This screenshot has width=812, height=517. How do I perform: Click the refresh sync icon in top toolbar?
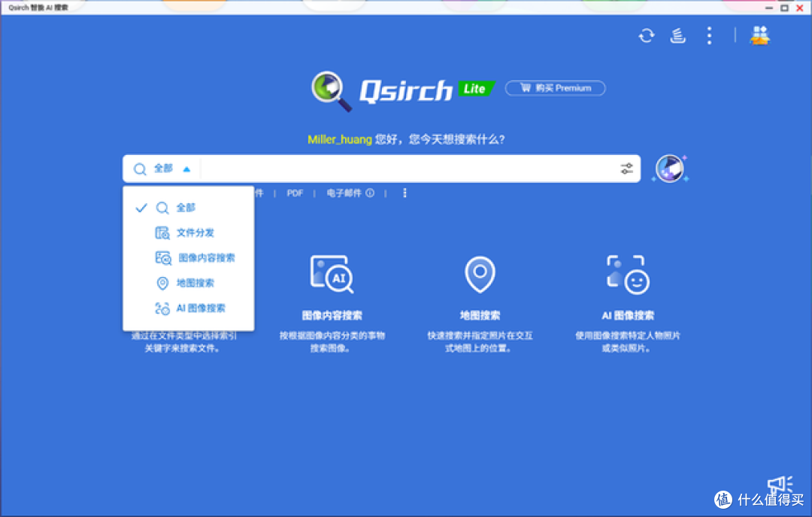click(x=647, y=36)
